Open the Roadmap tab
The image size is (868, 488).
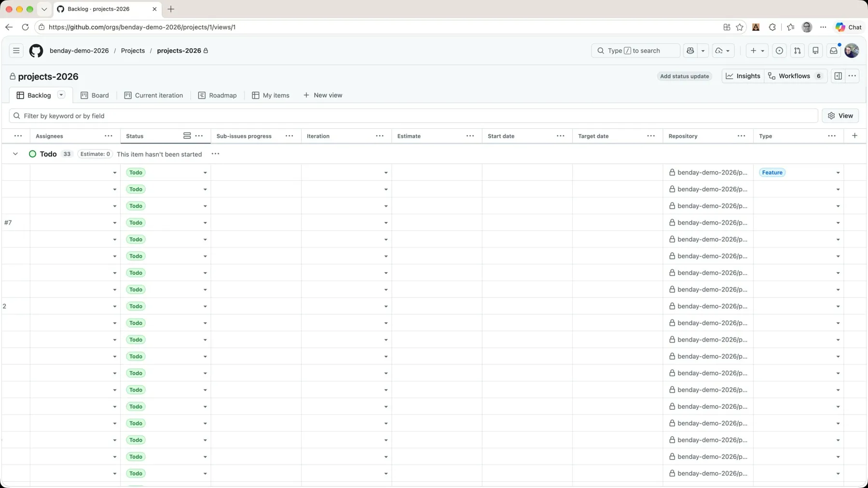click(217, 95)
